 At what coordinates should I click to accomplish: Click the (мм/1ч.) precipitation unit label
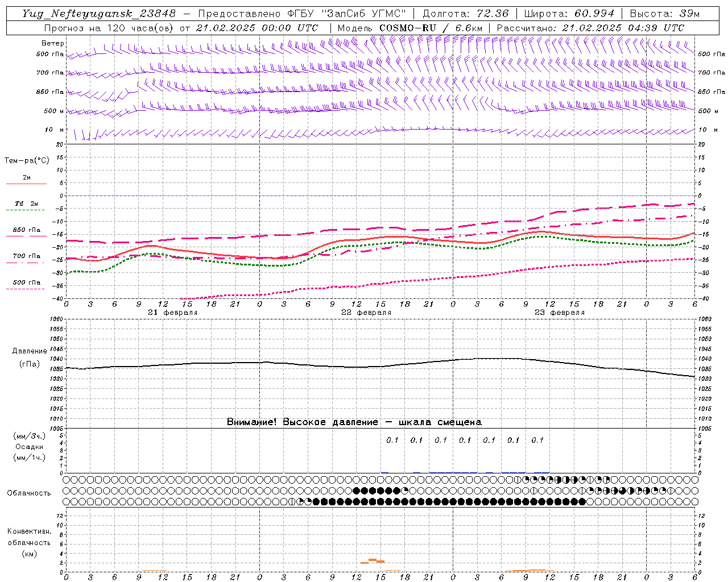30,458
